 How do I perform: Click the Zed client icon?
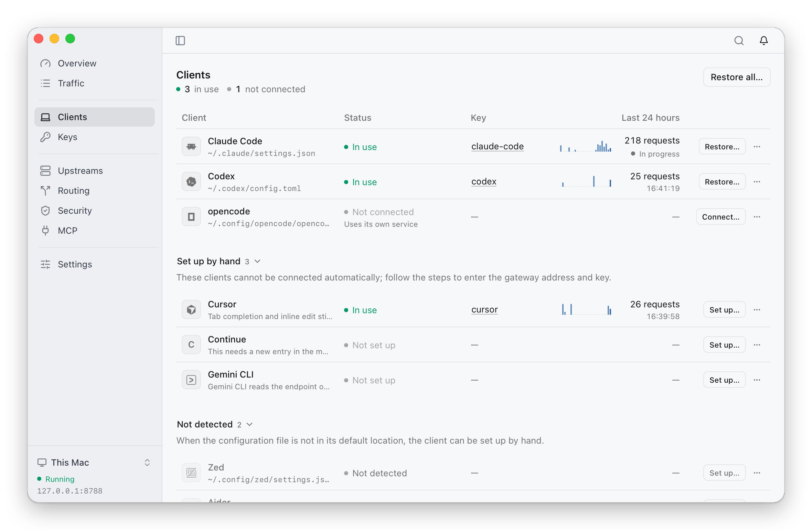191,473
